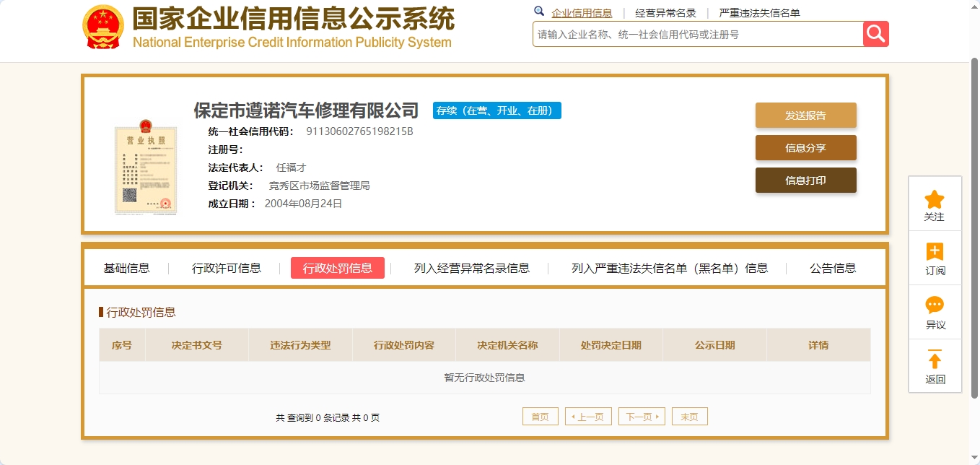Select the 经营异常名录 search category
Viewport: 980px width, 465px height.
665,13
